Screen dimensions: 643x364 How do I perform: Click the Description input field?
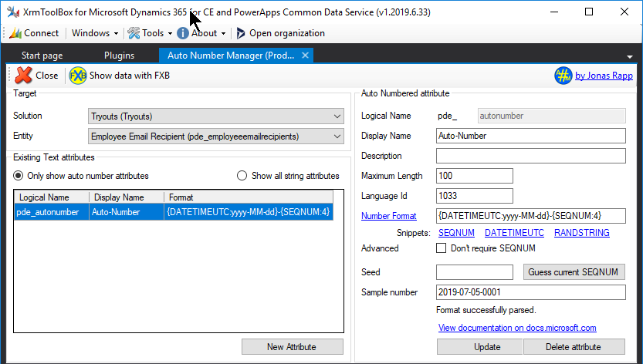tap(531, 156)
